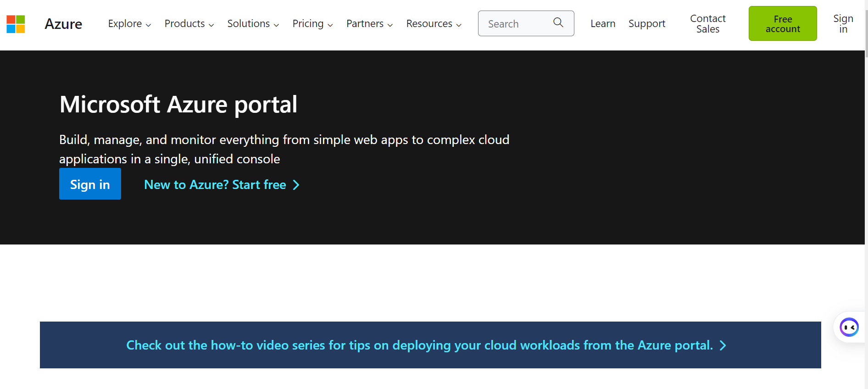Expand the Solutions dropdown

(253, 24)
